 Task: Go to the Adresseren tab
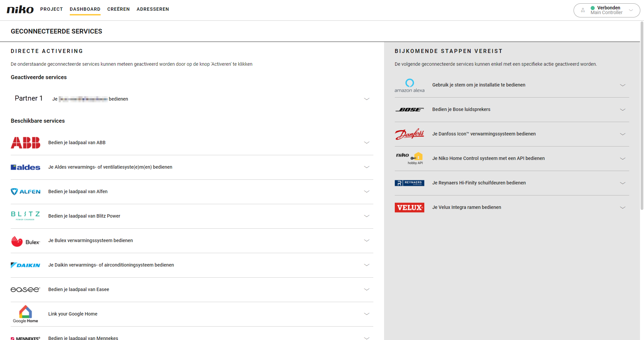click(153, 9)
